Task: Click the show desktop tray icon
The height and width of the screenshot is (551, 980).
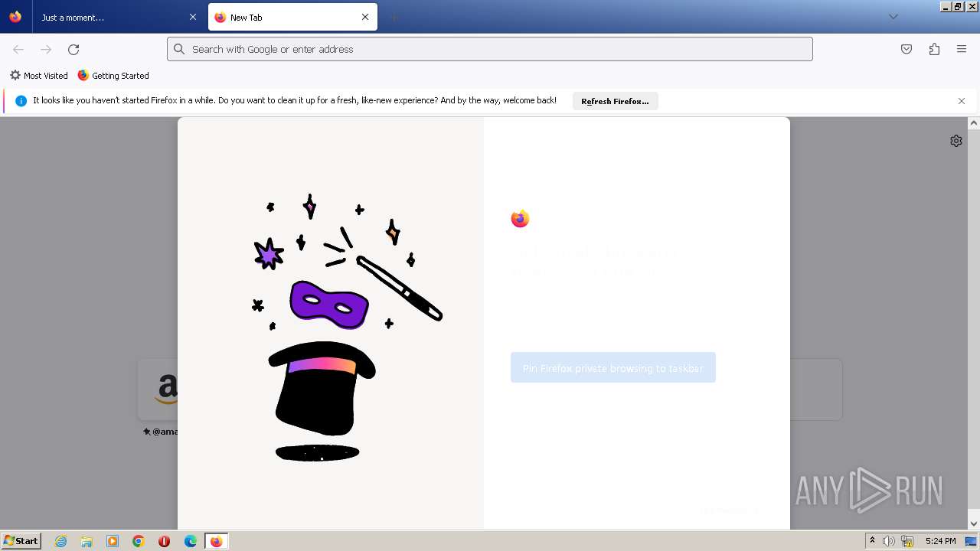Action: click(971, 541)
